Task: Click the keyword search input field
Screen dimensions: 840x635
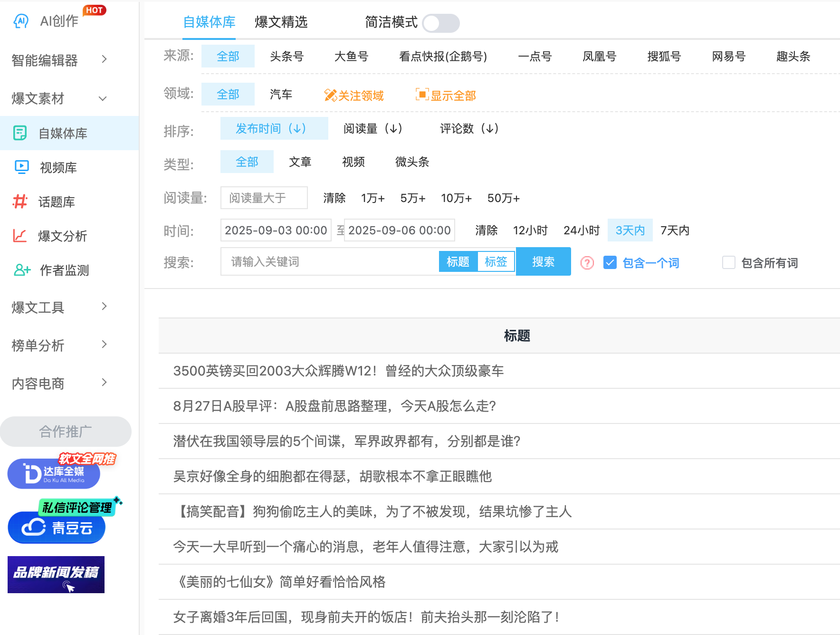Action: [330, 261]
